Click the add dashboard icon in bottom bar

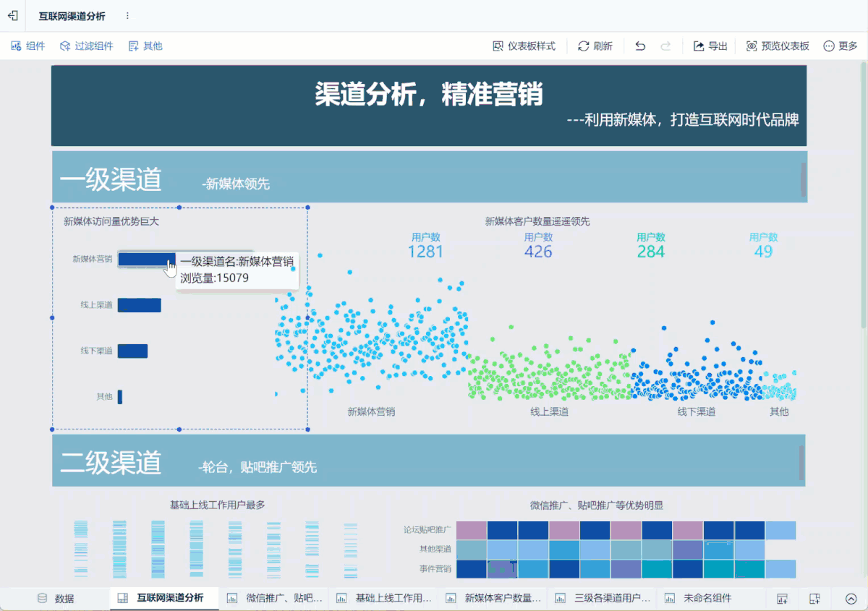point(814,599)
